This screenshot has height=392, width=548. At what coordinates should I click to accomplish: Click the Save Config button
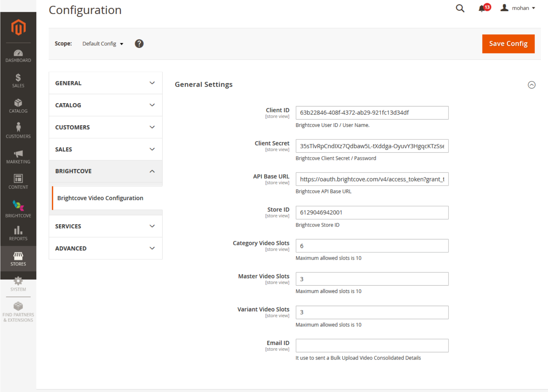[508, 44]
